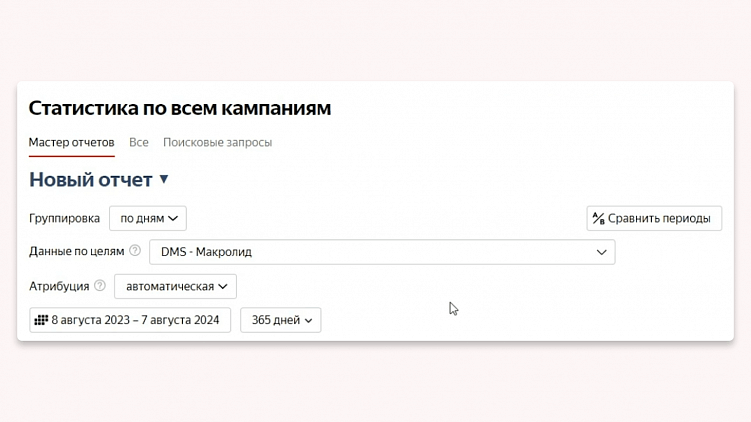Switch to the Все tab
The height and width of the screenshot is (422, 751).
(x=138, y=142)
